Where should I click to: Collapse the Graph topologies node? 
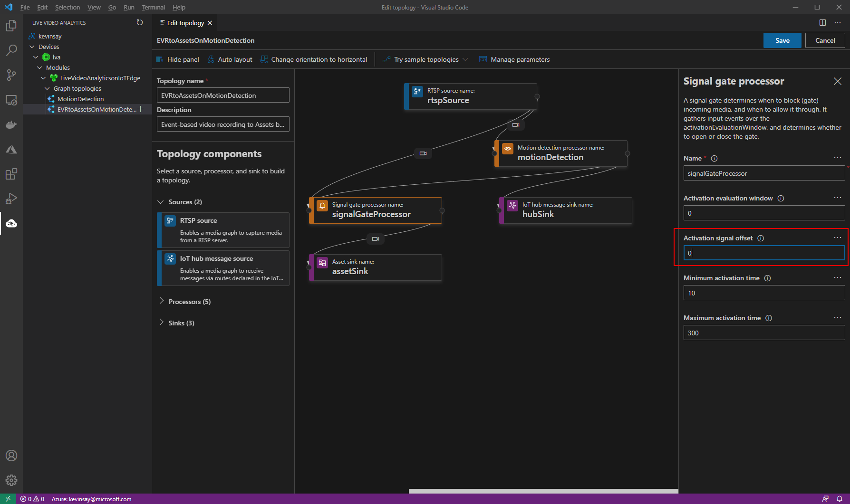point(47,88)
